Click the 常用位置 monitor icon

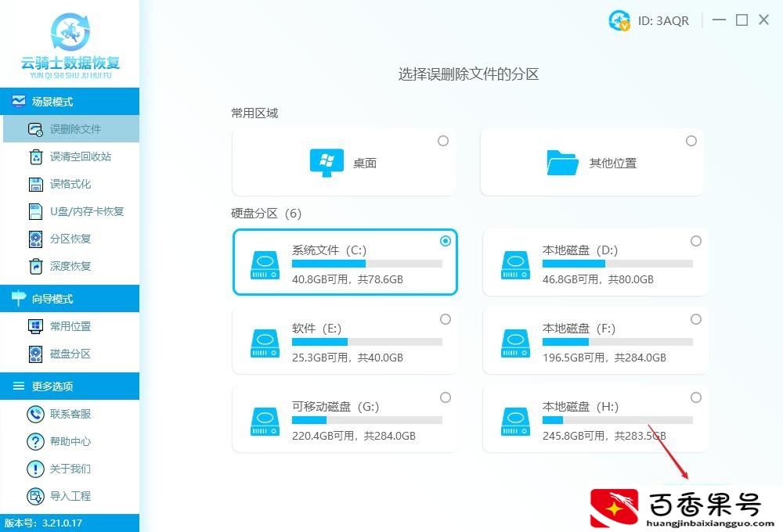pyautogui.click(x=35, y=326)
